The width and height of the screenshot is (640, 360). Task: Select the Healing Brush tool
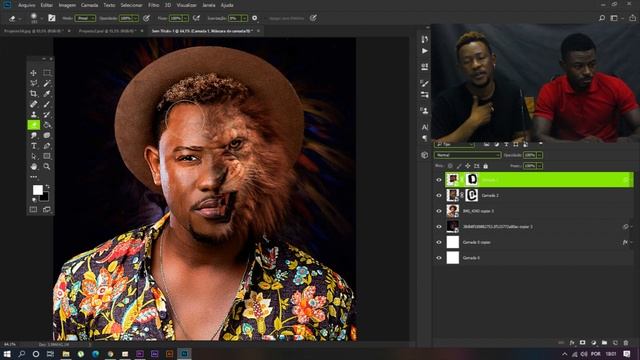point(33,104)
